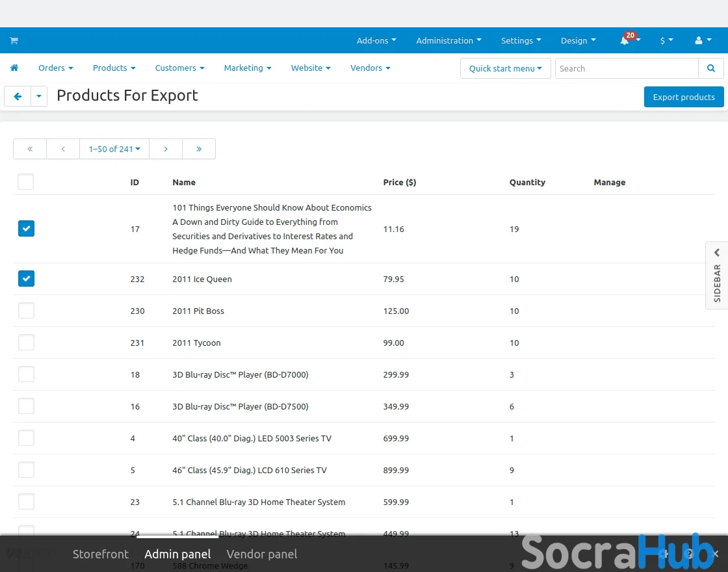This screenshot has height=572, width=728.
Task: Open the notifications bell with 20 badge
Action: pos(625,40)
